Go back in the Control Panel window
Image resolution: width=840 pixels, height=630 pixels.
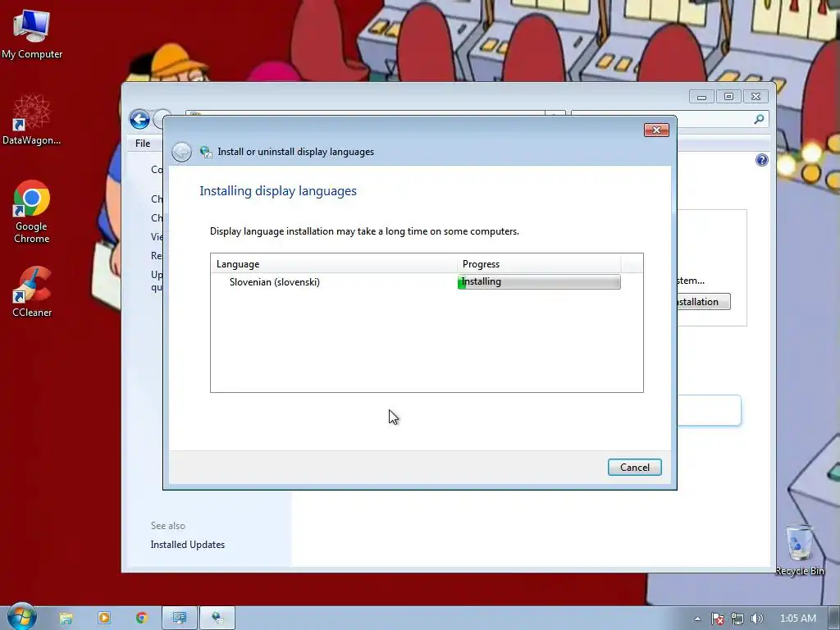pos(139,120)
